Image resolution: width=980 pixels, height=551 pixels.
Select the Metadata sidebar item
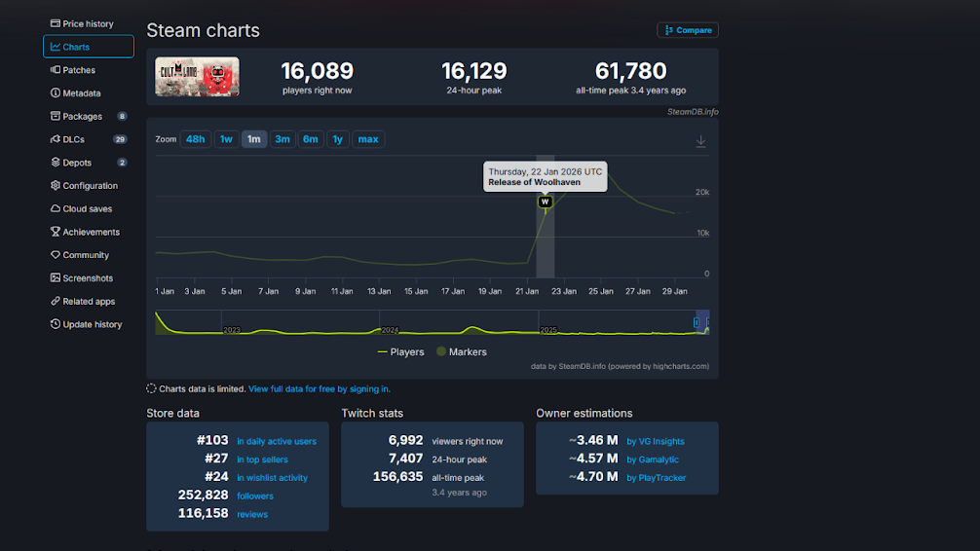(x=81, y=93)
